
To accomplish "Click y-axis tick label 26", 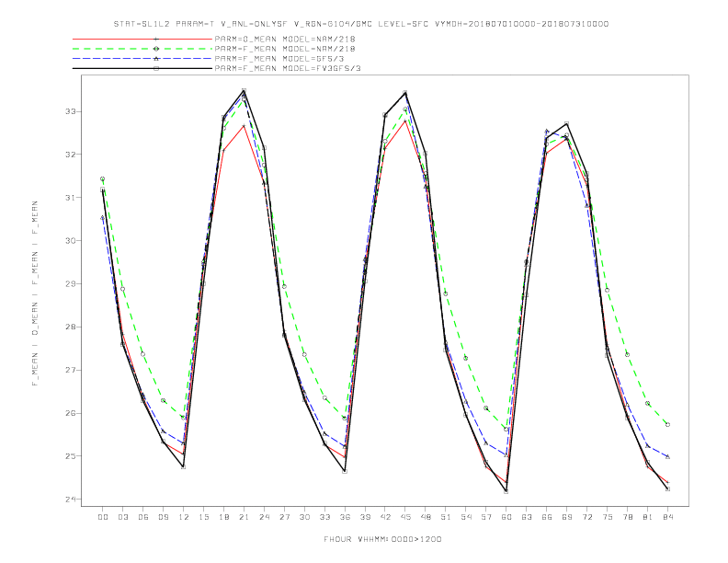I will point(71,413).
